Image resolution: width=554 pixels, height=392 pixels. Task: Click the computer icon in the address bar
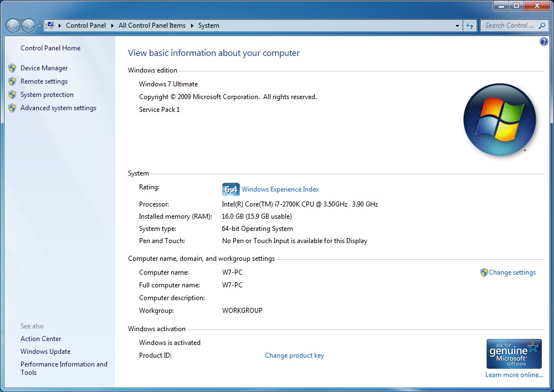click(50, 25)
